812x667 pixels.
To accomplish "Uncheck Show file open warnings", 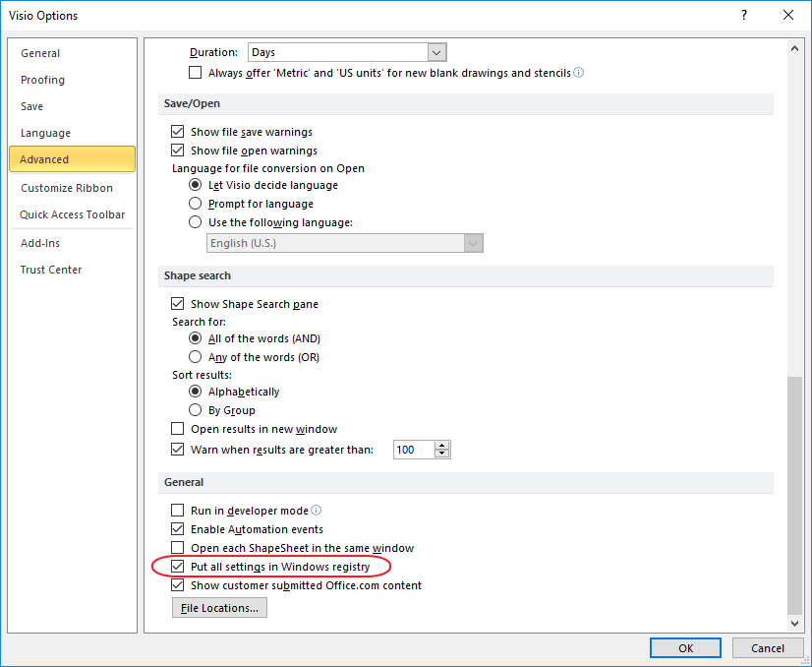I will click(178, 151).
